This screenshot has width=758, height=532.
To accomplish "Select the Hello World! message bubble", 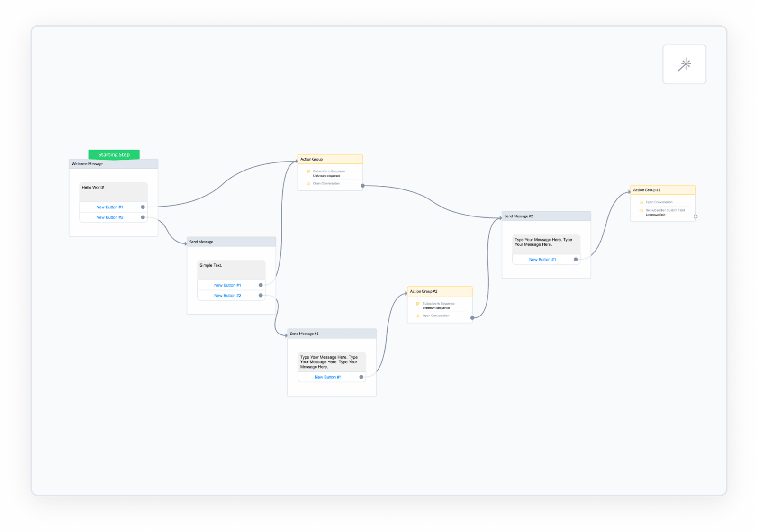I will point(92,187).
